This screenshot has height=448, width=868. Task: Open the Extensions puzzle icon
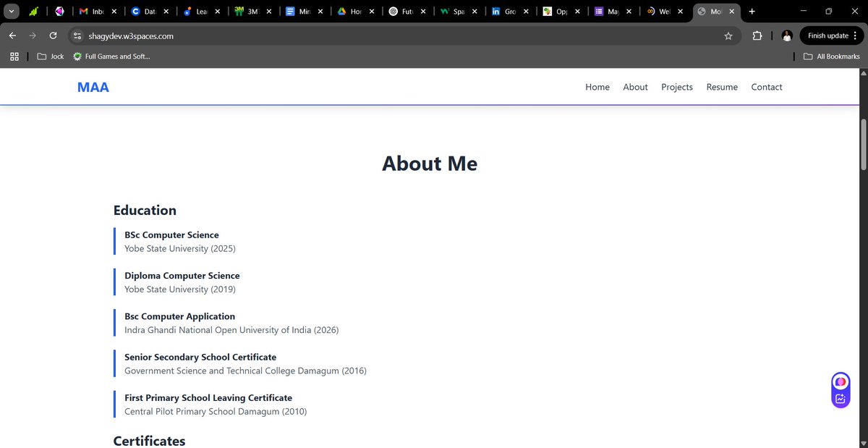pos(757,35)
